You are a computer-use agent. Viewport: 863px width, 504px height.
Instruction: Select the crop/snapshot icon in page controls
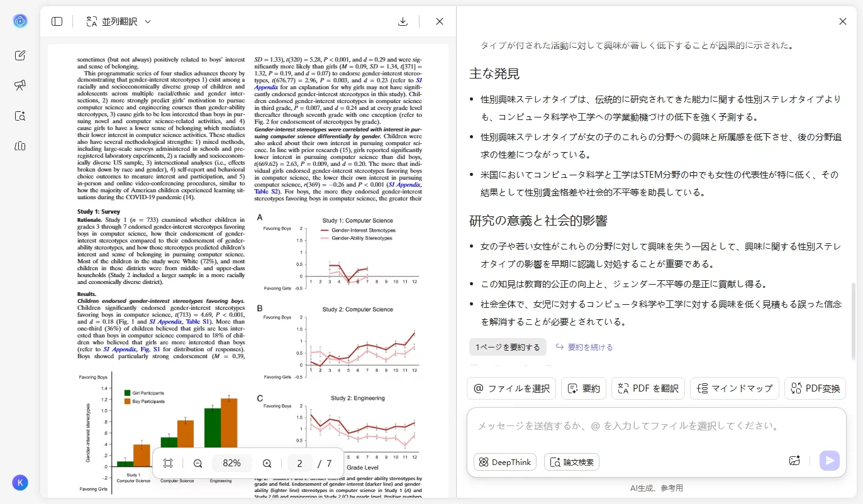point(168,463)
